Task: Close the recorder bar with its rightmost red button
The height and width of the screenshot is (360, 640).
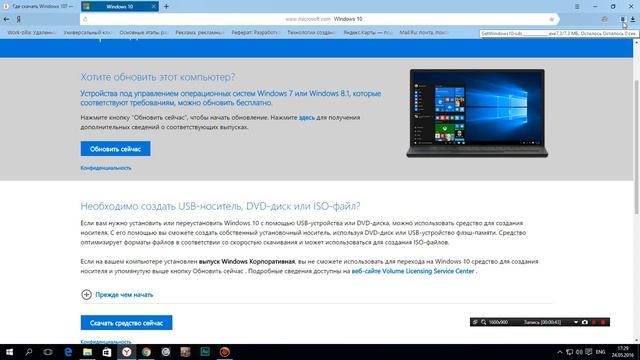Action: [603, 322]
